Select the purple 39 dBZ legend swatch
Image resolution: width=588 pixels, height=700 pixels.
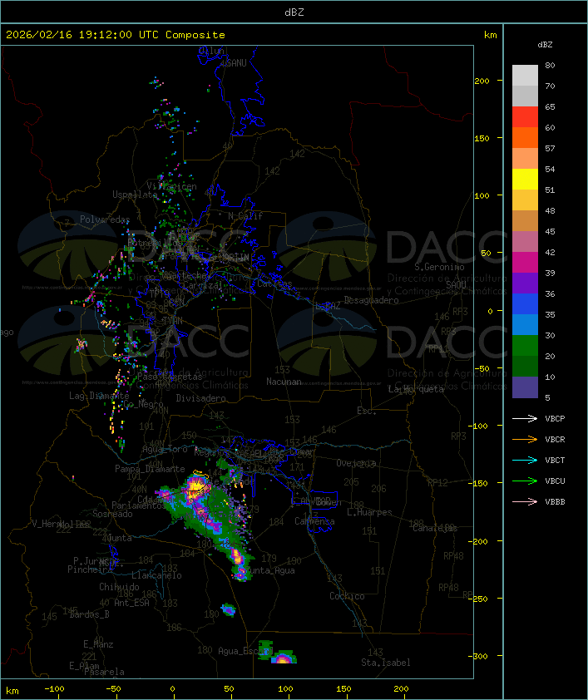[x=525, y=283]
